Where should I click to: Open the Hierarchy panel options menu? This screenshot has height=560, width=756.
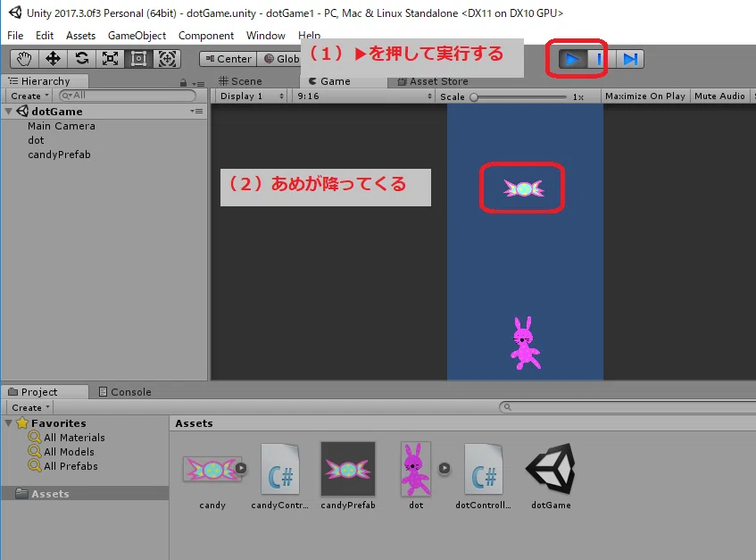coord(198,83)
